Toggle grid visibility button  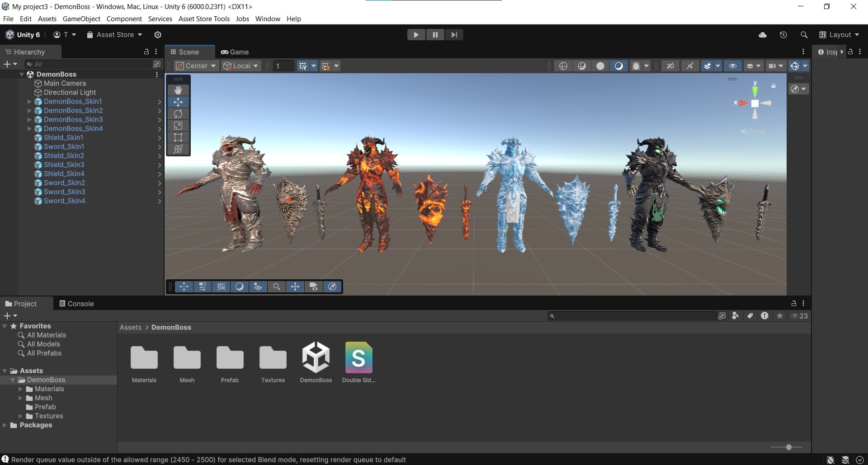pyautogui.click(x=302, y=66)
